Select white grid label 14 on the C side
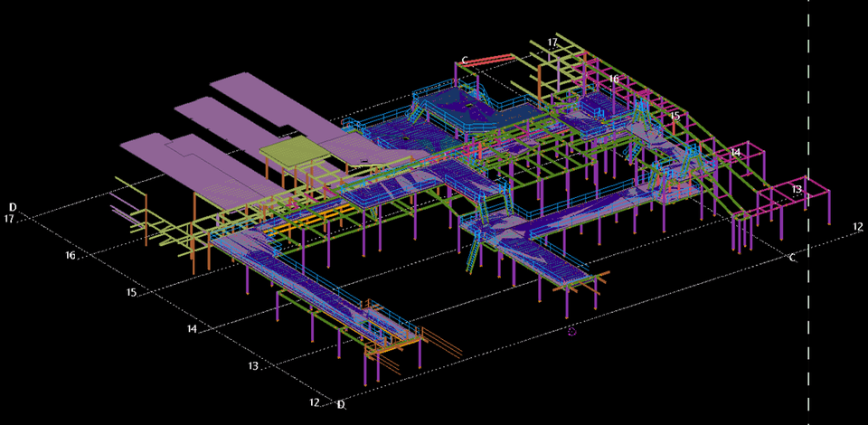 click(735, 153)
